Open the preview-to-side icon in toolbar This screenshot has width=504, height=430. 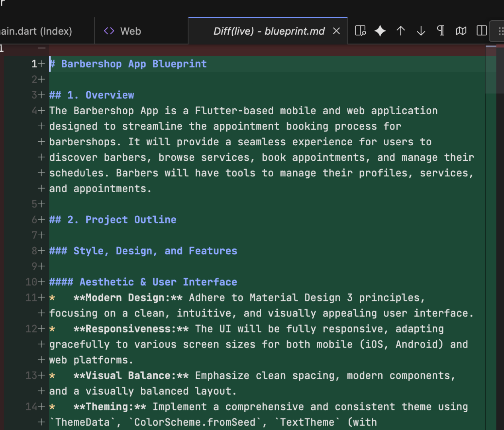(360, 31)
